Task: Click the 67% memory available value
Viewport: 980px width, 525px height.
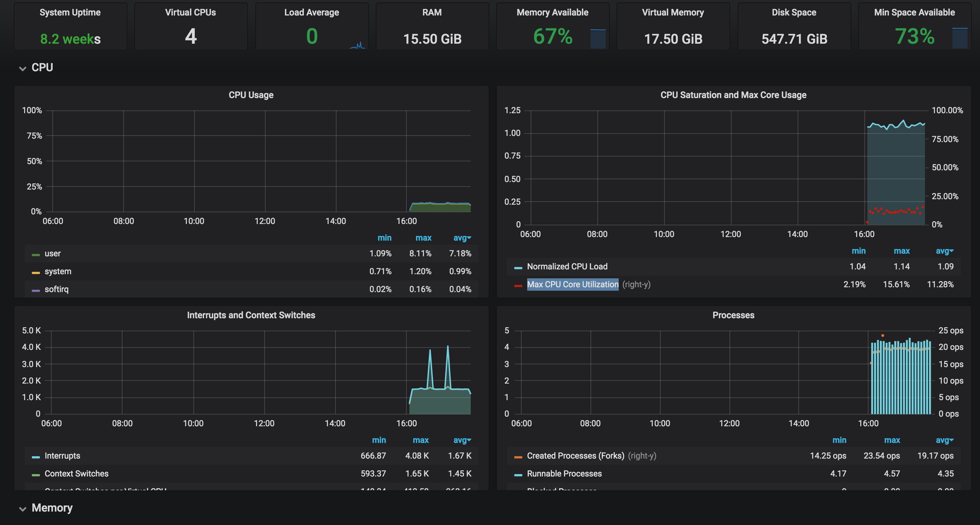Action: click(552, 36)
